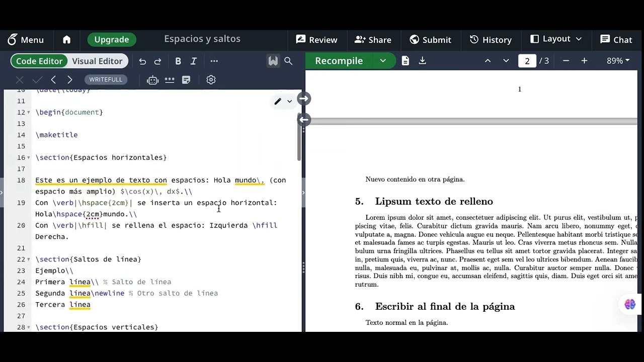Viewport: 644px width, 362px height.
Task: Download the compiled PDF
Action: (423, 61)
